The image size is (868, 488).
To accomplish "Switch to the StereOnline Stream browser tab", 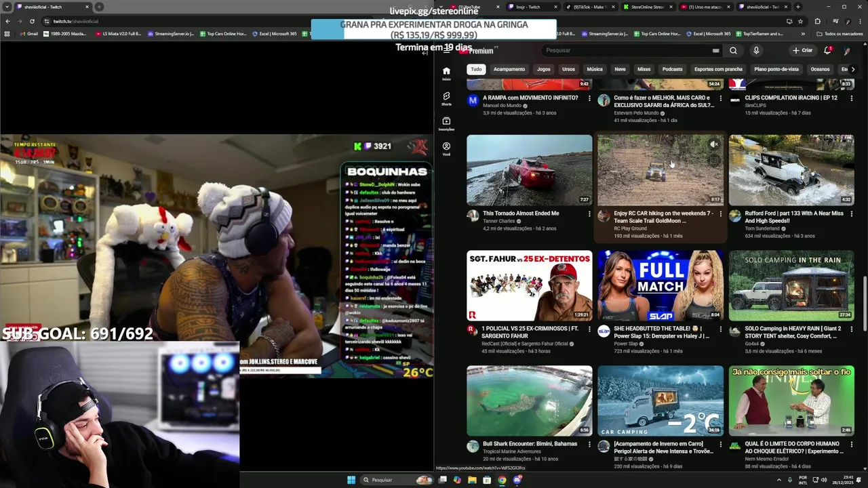I will 648,7.
